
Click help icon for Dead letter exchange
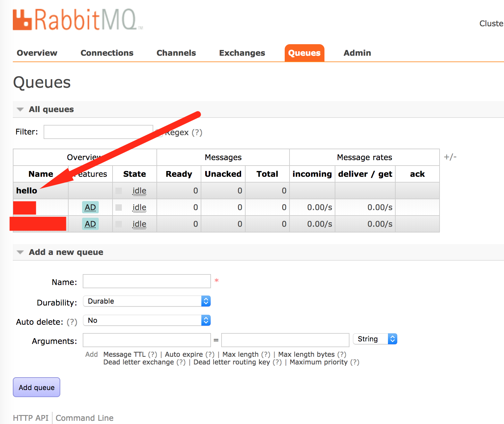[x=181, y=362]
